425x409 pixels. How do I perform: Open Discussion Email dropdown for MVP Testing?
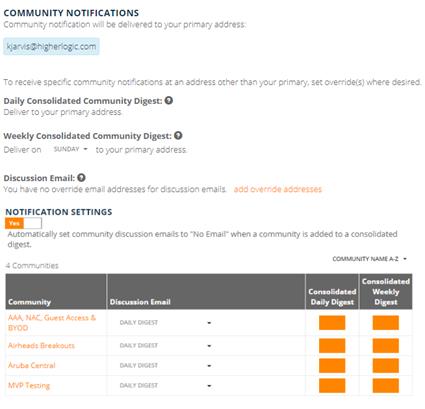click(165, 386)
